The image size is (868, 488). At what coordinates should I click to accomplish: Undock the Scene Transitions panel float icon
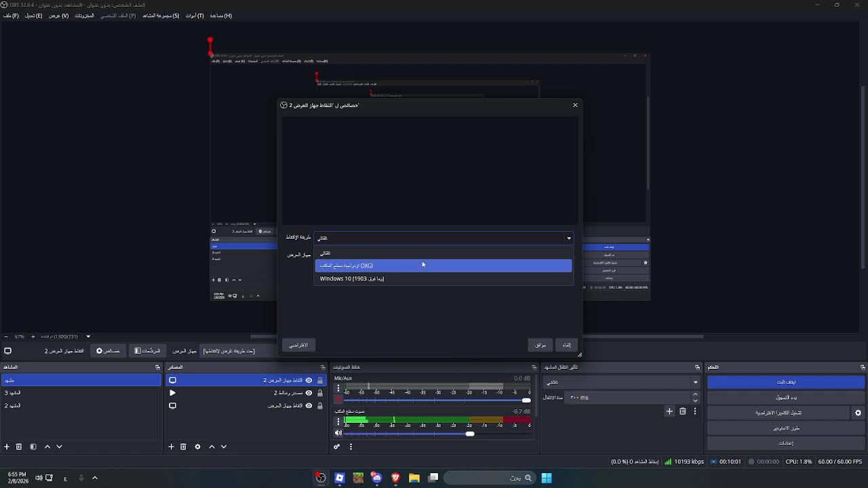[x=697, y=367]
